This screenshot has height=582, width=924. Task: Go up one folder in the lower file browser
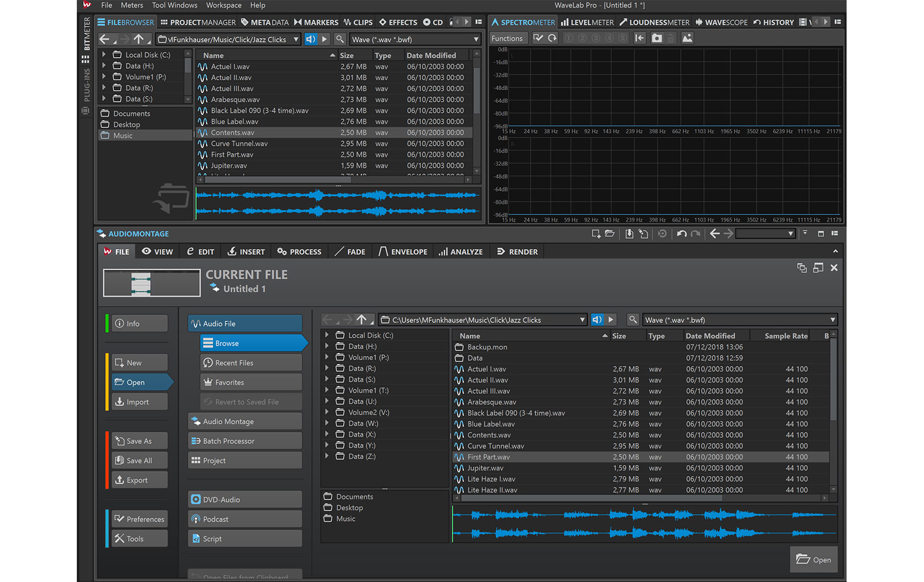(x=362, y=320)
